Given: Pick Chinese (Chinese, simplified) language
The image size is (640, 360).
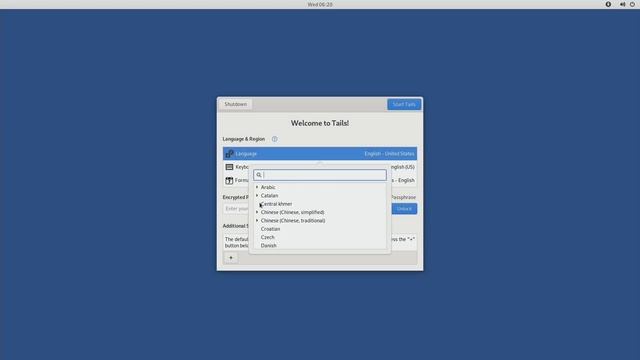Looking at the screenshot, I should [x=292, y=212].
